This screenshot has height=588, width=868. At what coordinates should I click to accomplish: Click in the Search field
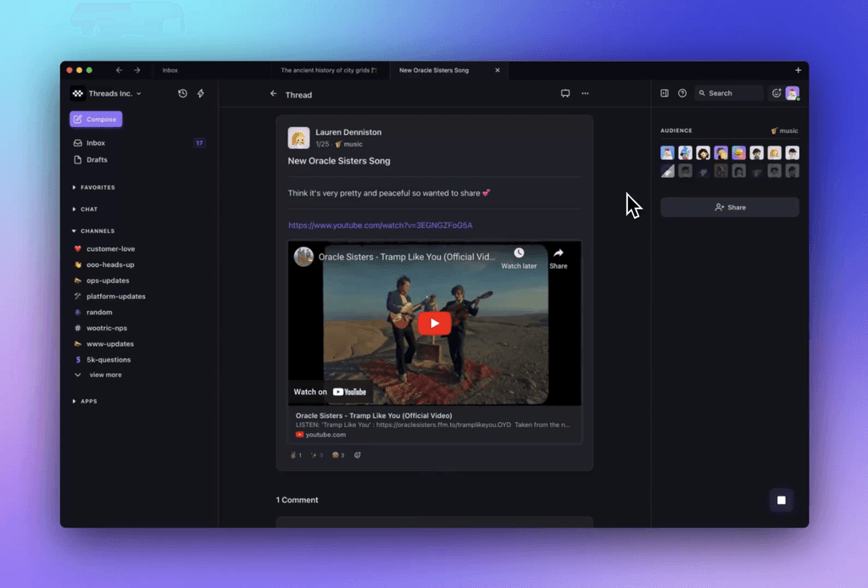pyautogui.click(x=730, y=93)
